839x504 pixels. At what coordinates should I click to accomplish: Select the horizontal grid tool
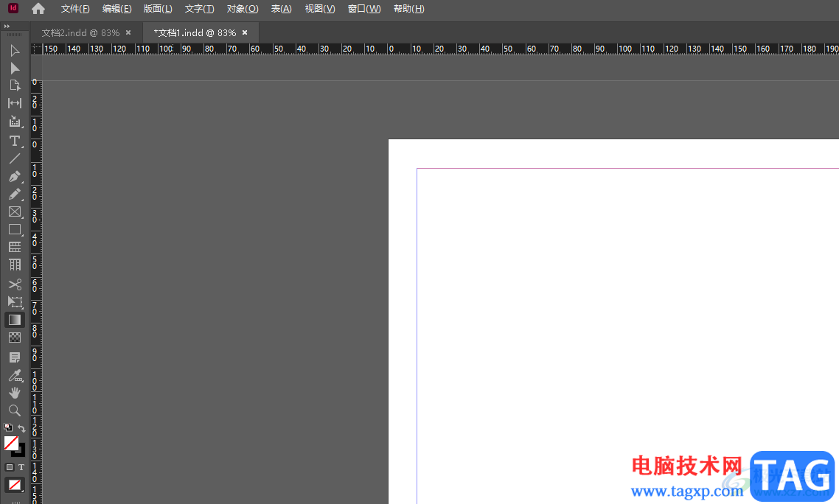point(15,247)
